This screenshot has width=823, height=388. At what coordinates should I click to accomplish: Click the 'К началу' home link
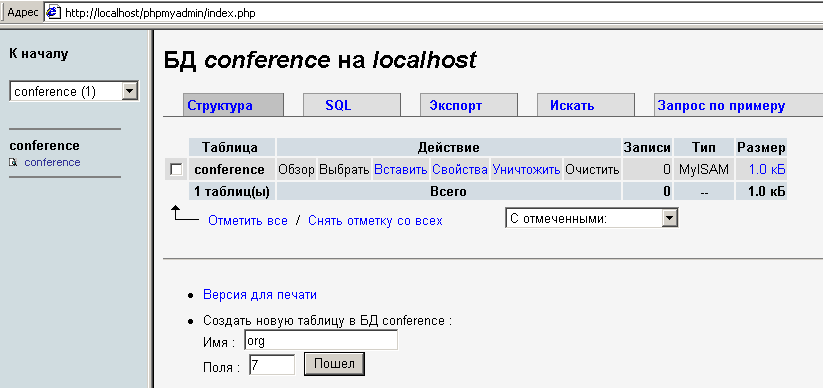38,54
